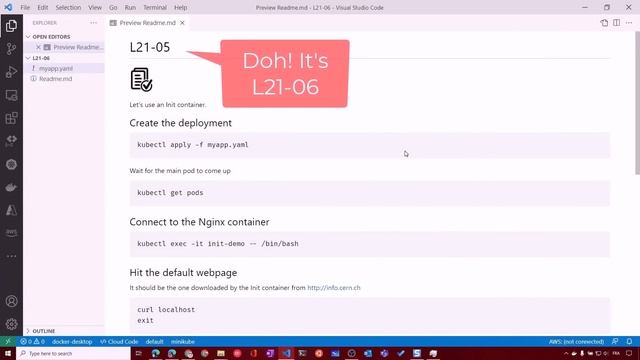Click default namespace in status bar
Screen dimensions: 640x360
point(154,342)
